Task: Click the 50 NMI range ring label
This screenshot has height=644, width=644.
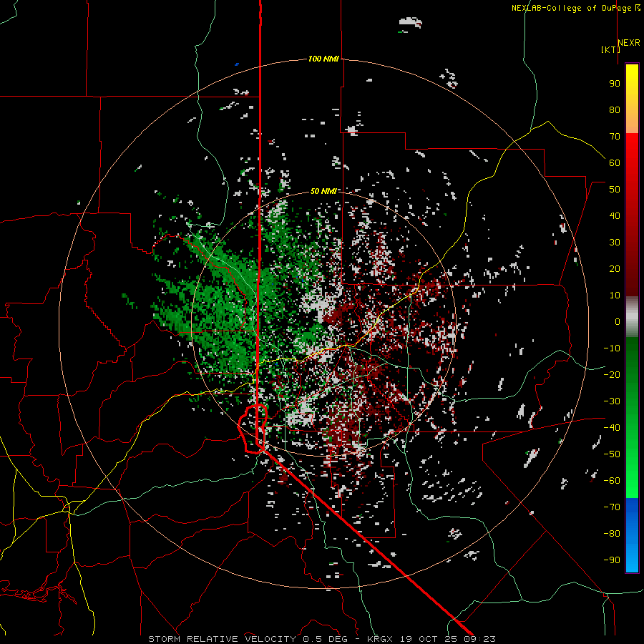Action: coord(323,191)
